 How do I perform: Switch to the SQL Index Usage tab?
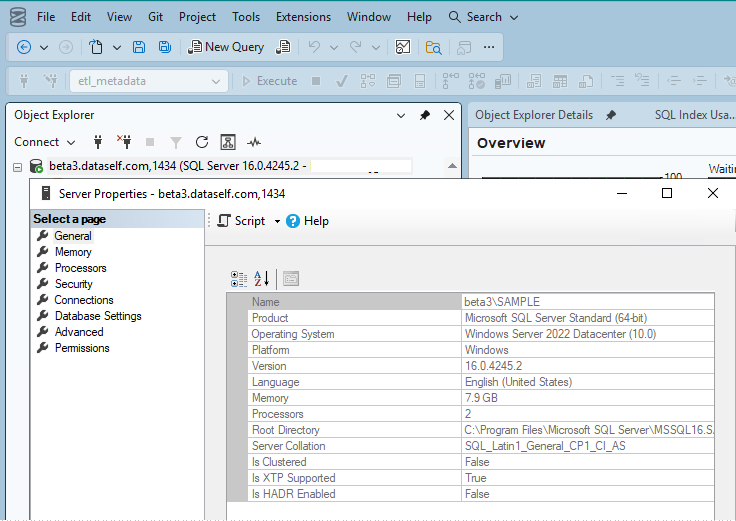pos(694,115)
